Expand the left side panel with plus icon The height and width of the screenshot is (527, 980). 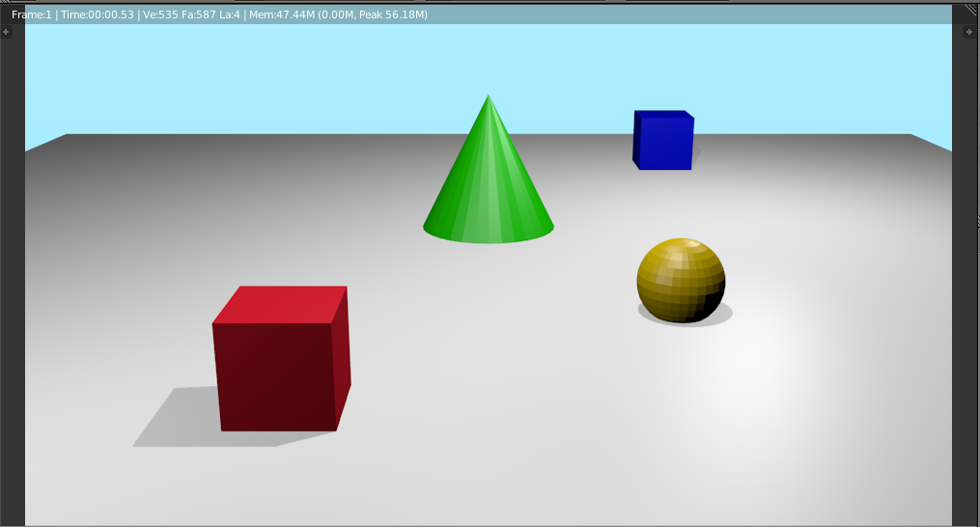point(6,32)
